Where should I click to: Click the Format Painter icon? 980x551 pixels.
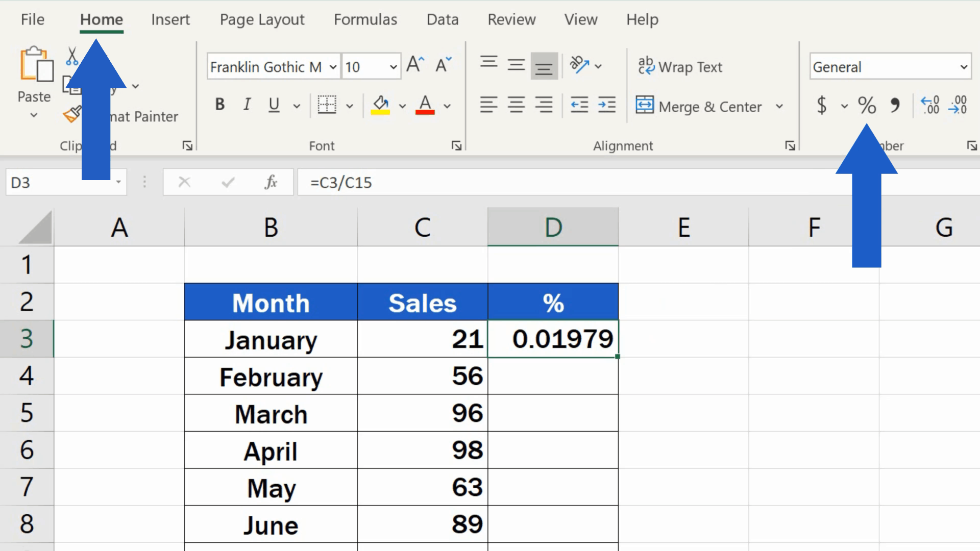coord(73,116)
